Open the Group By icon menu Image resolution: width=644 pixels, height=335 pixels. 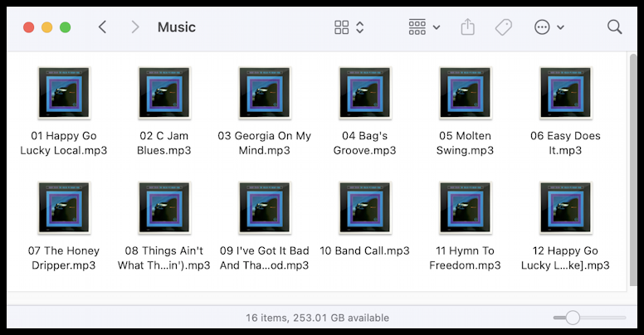pyautogui.click(x=417, y=27)
